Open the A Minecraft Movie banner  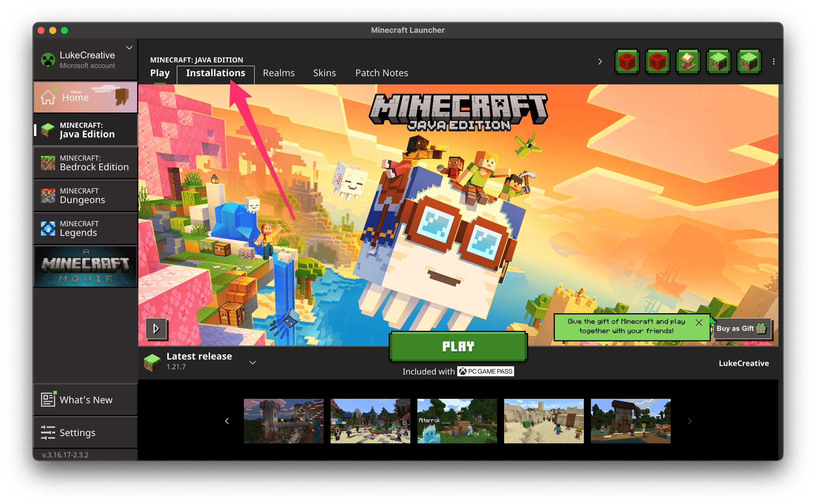(85, 266)
